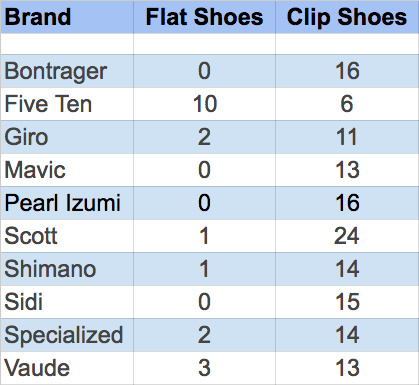Click the Pearl Izumi brand cell
This screenshot has height=385, width=419.
click(x=67, y=203)
